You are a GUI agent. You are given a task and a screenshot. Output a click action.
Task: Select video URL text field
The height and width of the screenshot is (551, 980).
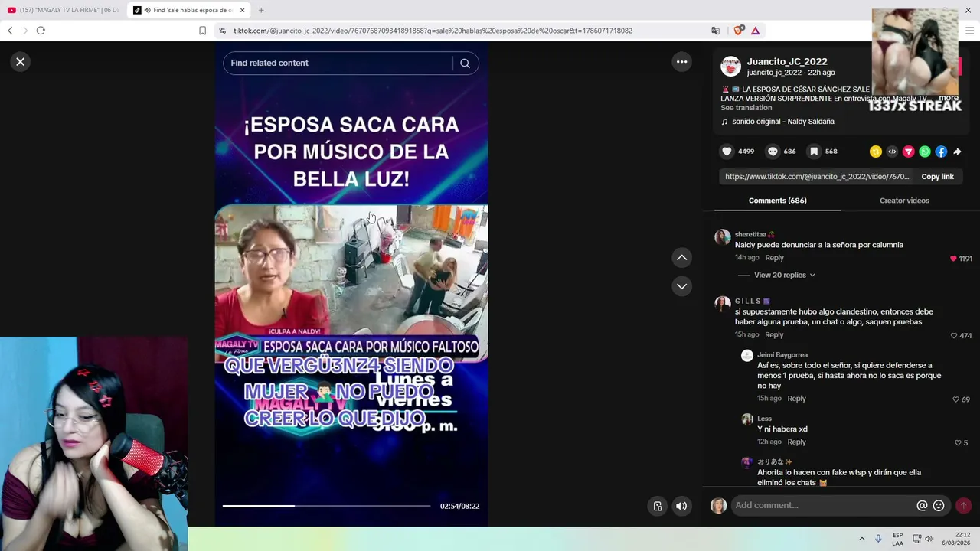coord(817,177)
